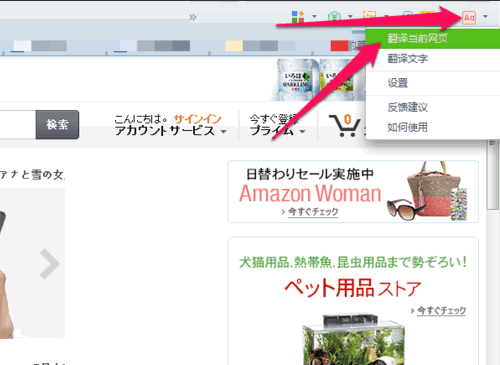Choose 翻译当前网页 from the menu
Viewport: 500px width, 365px height.
[x=433, y=39]
